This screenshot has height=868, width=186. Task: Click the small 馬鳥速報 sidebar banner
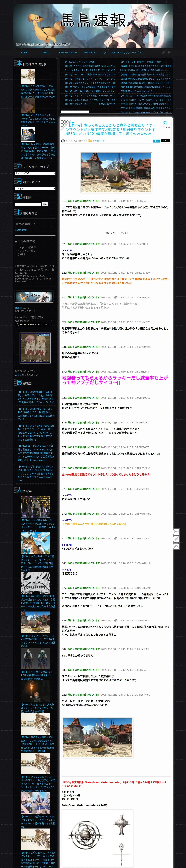34,297
